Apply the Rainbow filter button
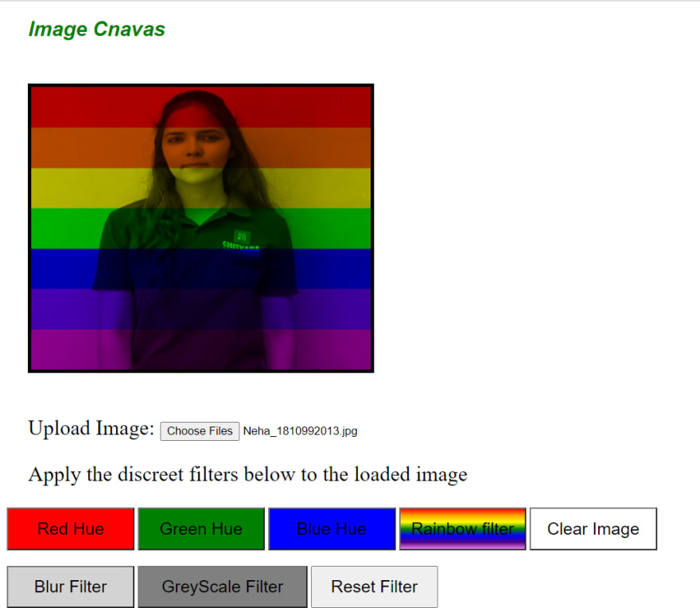The image size is (700, 608). pyautogui.click(x=462, y=529)
